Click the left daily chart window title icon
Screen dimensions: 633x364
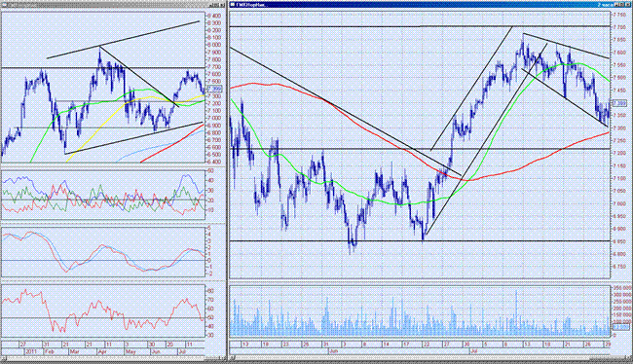(x=4, y=5)
